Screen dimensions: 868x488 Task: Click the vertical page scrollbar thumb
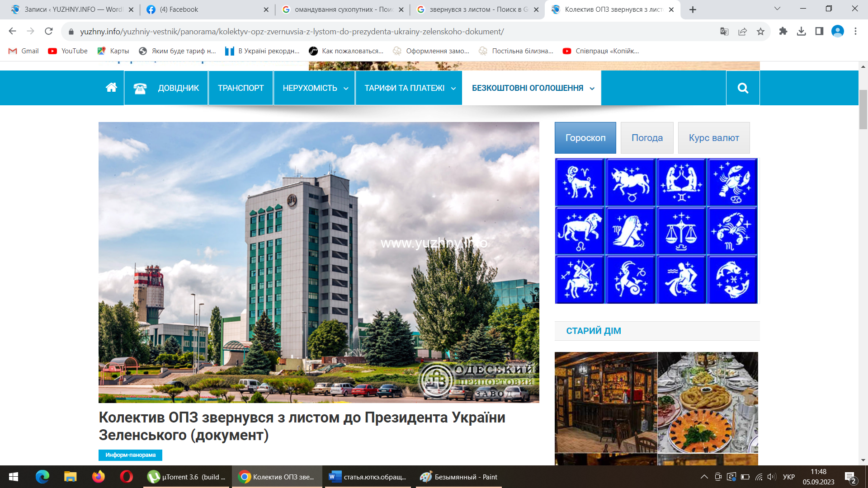(863, 109)
